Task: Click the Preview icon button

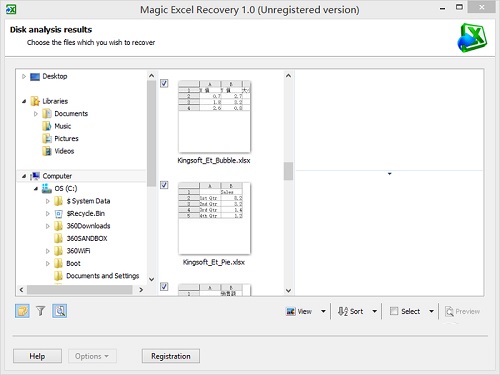Action: pos(449,312)
